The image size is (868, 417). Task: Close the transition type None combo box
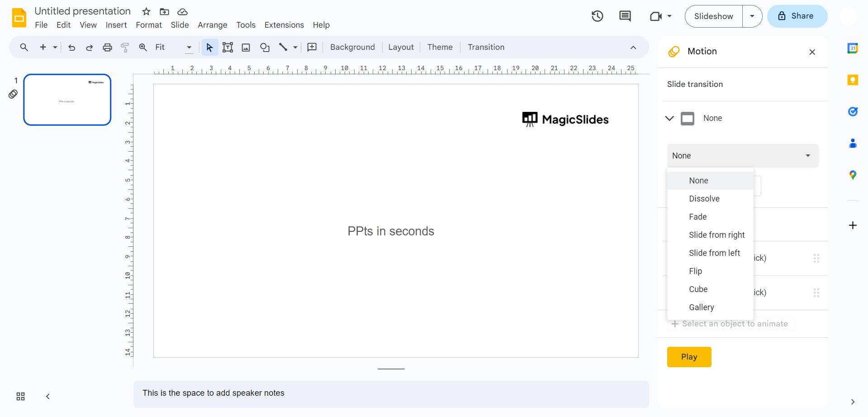[743, 156]
